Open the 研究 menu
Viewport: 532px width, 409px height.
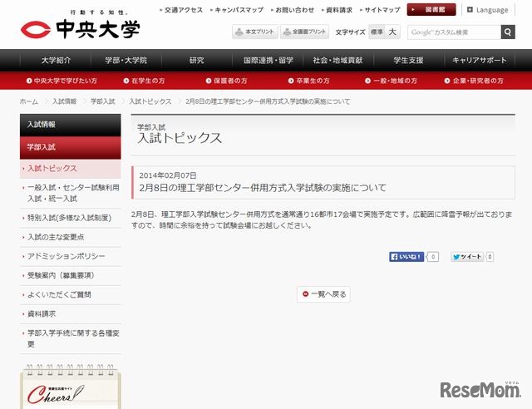tap(197, 61)
